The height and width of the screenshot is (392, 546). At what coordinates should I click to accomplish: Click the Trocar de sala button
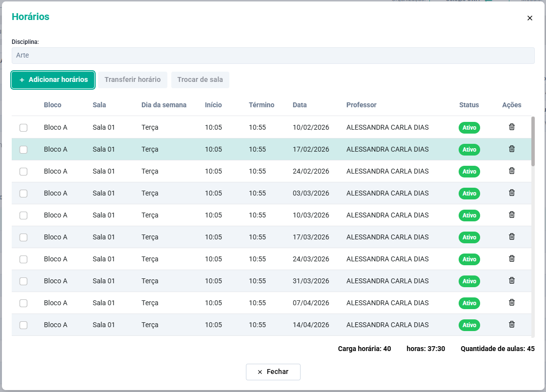pos(200,79)
